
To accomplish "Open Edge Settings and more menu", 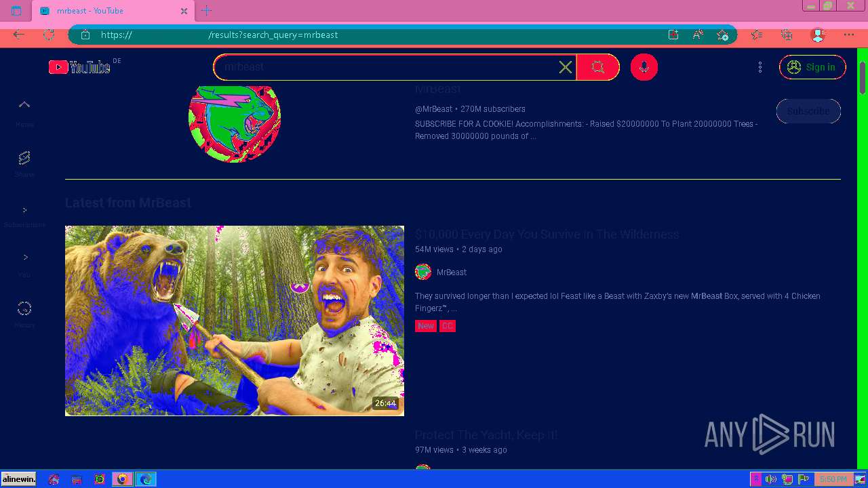I will 849,35.
